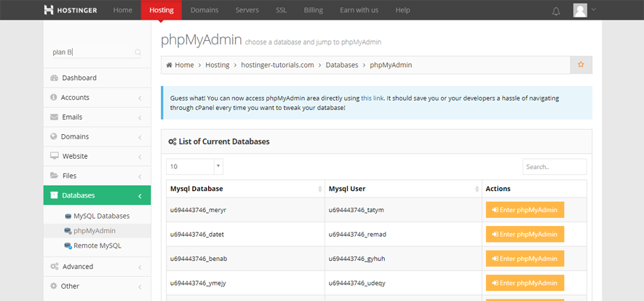Open the account dropdown chevron
This screenshot has width=644, height=301.
pos(593,10)
